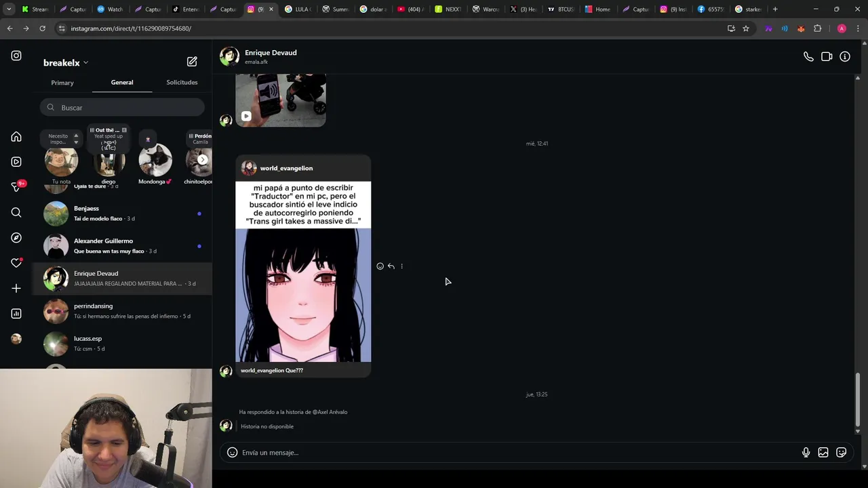This screenshot has width=868, height=488.
Task: Open the Alexander Guillermo conversation
Action: (122, 246)
